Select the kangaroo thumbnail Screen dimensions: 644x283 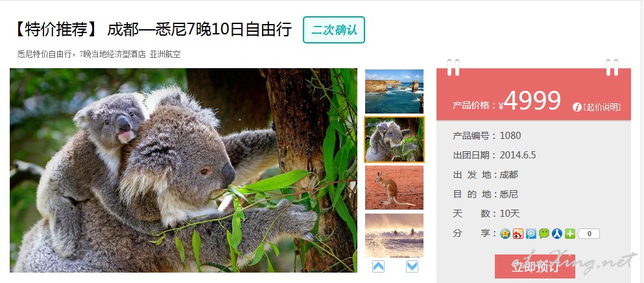click(x=394, y=188)
